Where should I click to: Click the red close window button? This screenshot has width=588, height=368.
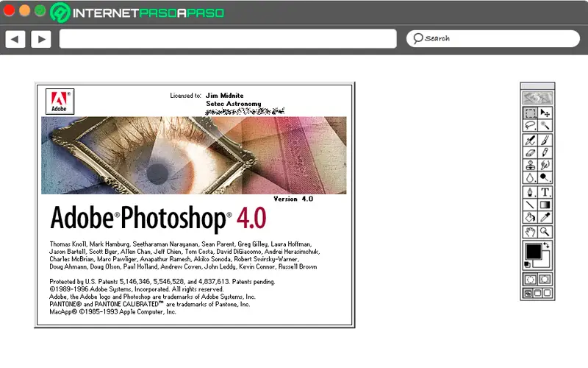tap(9, 10)
